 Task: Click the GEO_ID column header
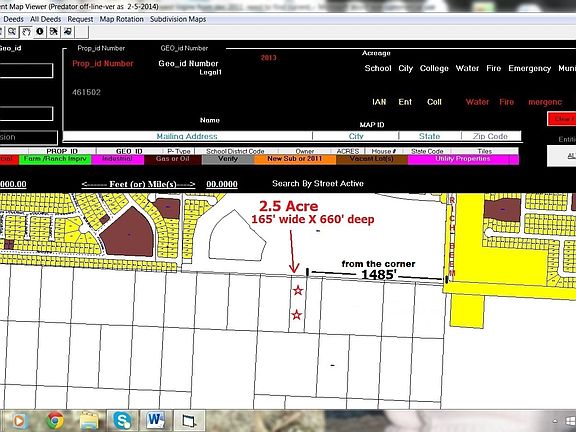click(129, 151)
